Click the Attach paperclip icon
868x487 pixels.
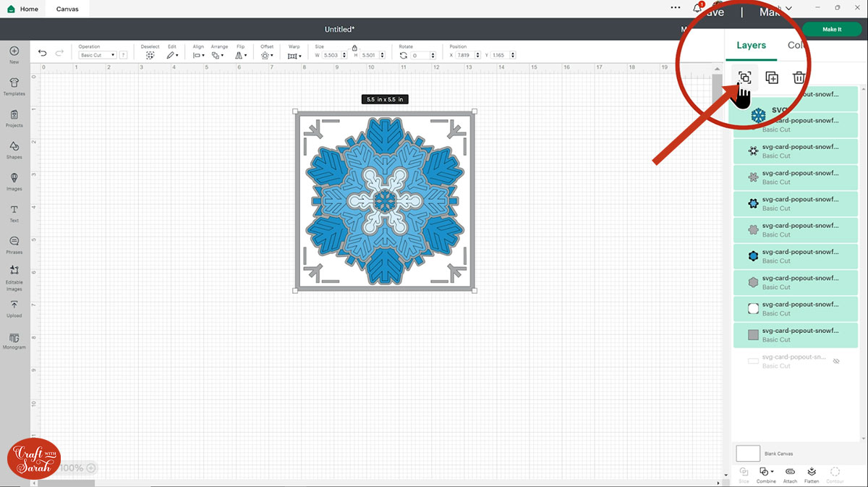[x=790, y=473]
